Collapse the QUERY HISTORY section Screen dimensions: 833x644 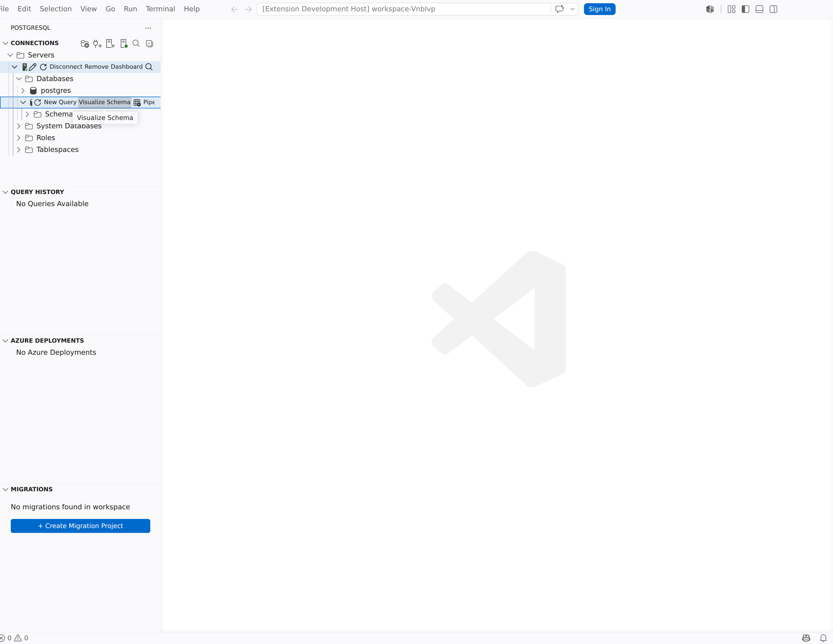click(x=6, y=192)
